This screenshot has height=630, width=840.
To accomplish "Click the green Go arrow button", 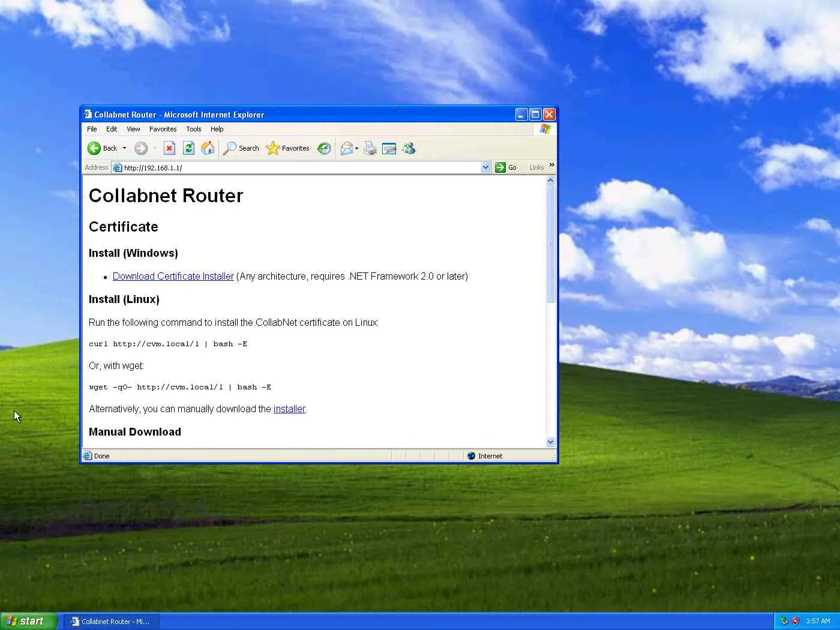I will (505, 167).
